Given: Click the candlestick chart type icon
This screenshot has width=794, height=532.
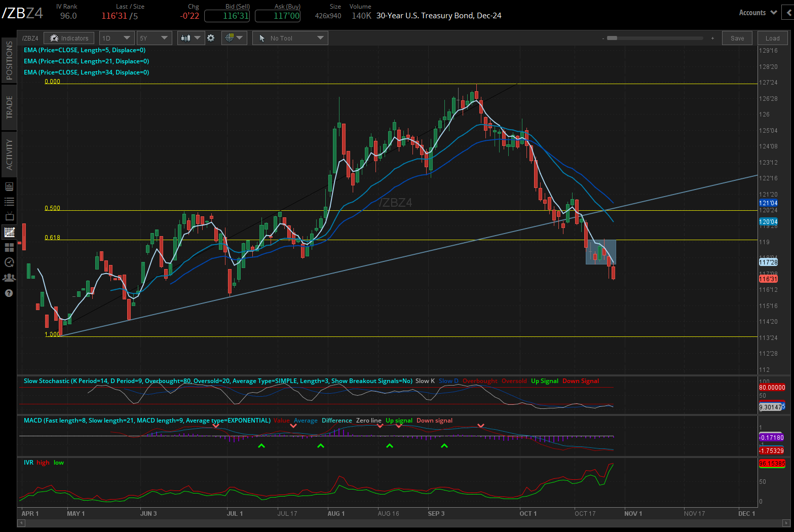Looking at the screenshot, I should pyautogui.click(x=186, y=37).
